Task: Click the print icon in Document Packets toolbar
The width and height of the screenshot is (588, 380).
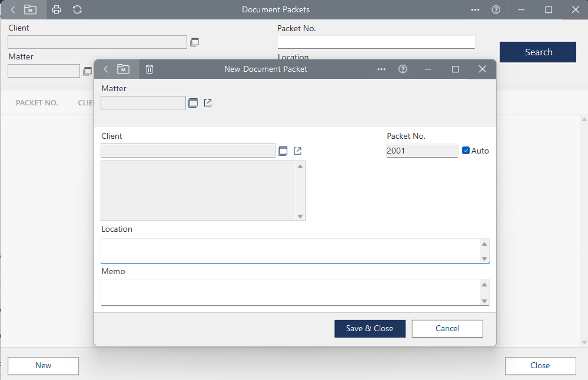Action: (x=57, y=9)
